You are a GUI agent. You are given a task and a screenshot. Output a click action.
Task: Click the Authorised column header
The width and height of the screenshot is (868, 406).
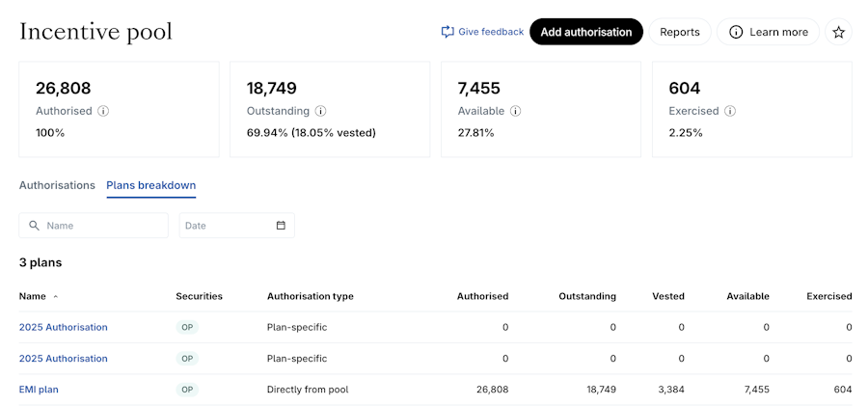tap(482, 296)
